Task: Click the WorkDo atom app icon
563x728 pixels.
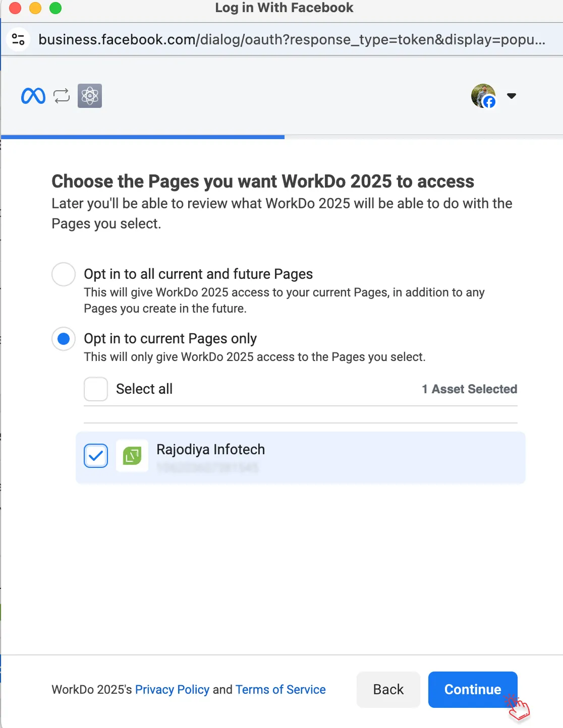Action: 90,96
